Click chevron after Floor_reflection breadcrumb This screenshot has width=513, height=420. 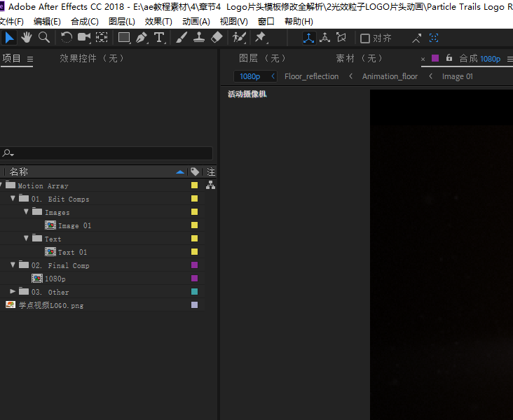tap(350, 76)
